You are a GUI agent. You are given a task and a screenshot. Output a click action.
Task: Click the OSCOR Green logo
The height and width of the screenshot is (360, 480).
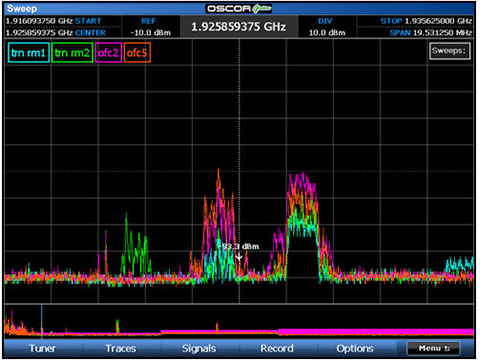click(x=239, y=8)
